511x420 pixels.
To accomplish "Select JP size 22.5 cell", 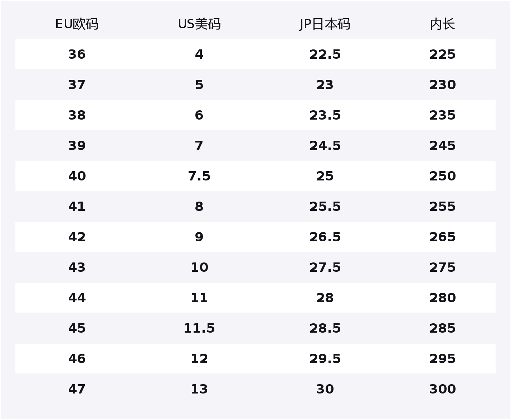I will [325, 54].
